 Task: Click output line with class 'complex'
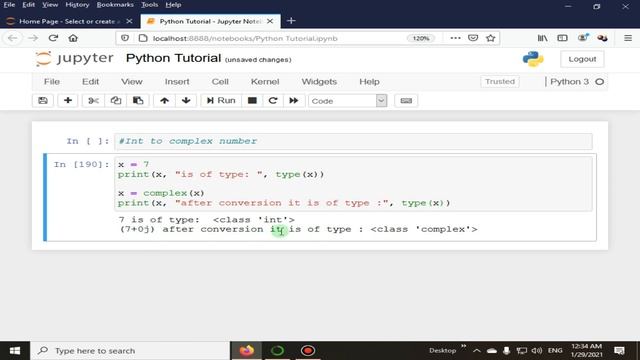click(x=298, y=229)
